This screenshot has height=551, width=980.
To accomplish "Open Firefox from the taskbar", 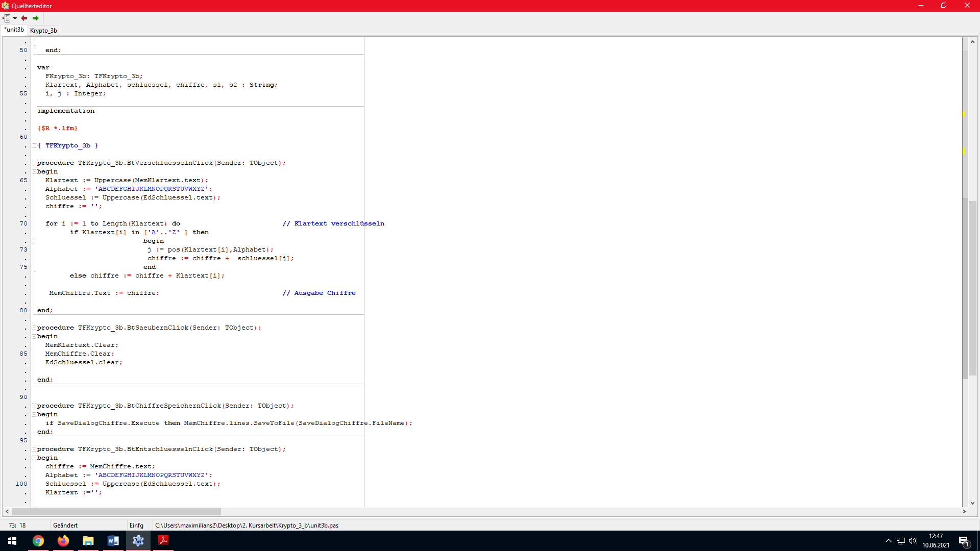I will coord(63,541).
